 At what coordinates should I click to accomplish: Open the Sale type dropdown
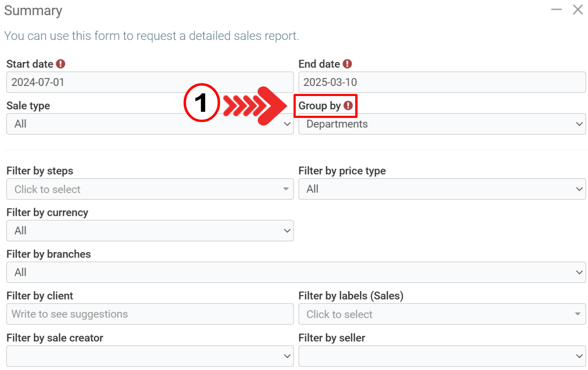[150, 124]
